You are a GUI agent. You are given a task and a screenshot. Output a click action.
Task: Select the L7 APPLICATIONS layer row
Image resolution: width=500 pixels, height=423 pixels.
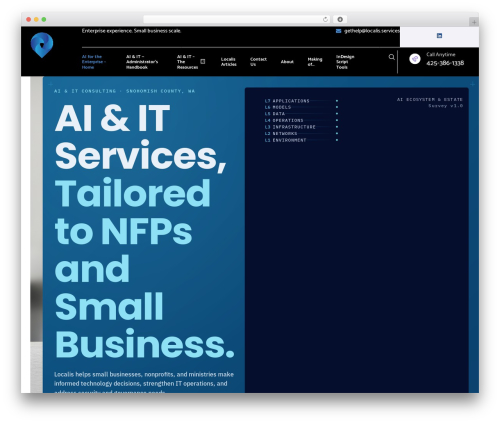pos(301,101)
